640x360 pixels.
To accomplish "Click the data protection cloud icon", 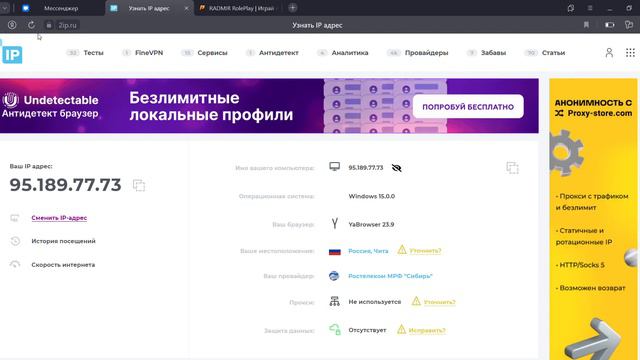I will 335,329.
